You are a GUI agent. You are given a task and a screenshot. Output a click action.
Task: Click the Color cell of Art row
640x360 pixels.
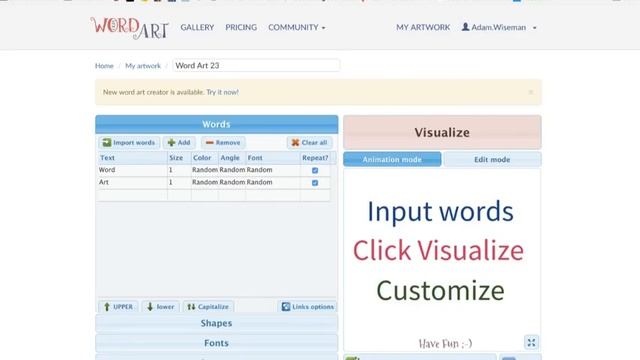[x=204, y=182]
